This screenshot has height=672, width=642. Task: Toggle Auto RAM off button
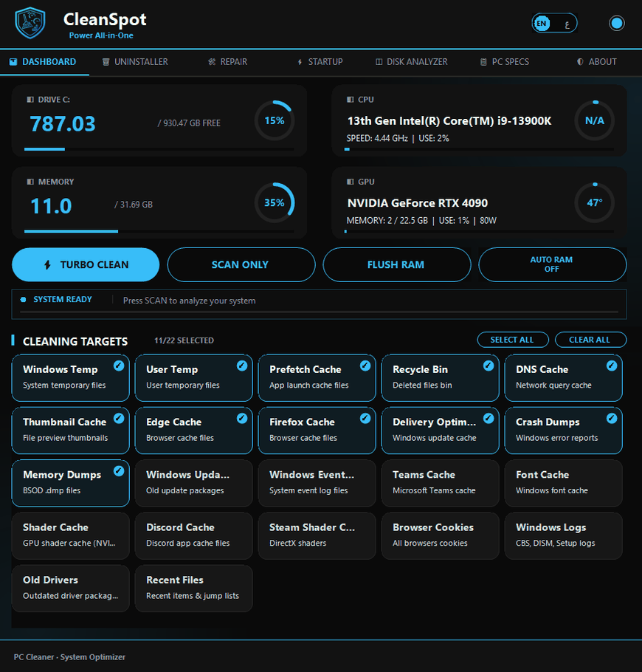click(x=552, y=264)
